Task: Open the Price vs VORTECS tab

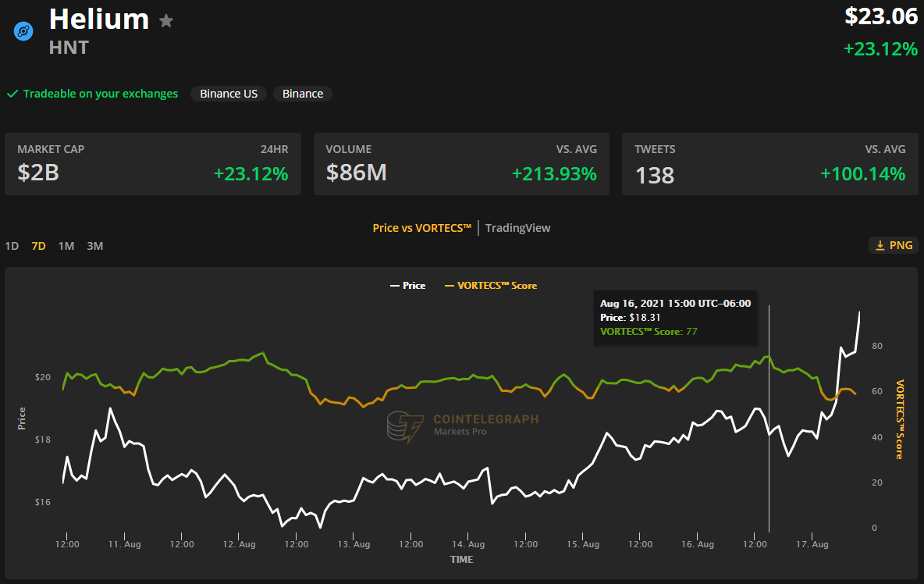Action: (421, 228)
